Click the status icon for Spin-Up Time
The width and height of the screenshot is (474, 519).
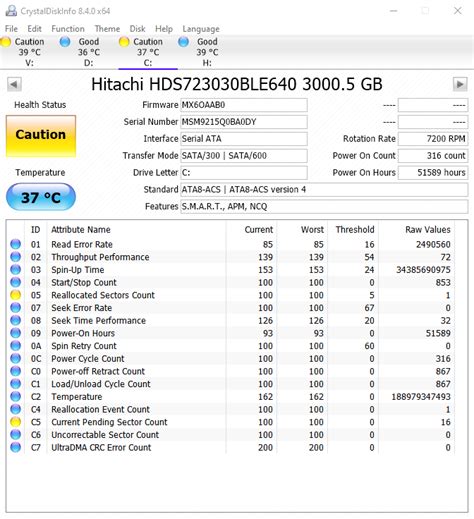[x=15, y=270]
